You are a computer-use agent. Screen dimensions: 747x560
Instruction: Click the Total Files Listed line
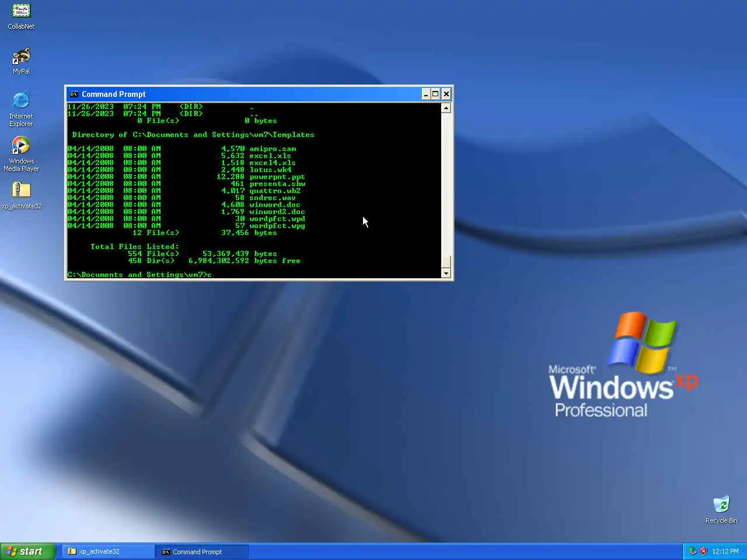[x=135, y=247]
